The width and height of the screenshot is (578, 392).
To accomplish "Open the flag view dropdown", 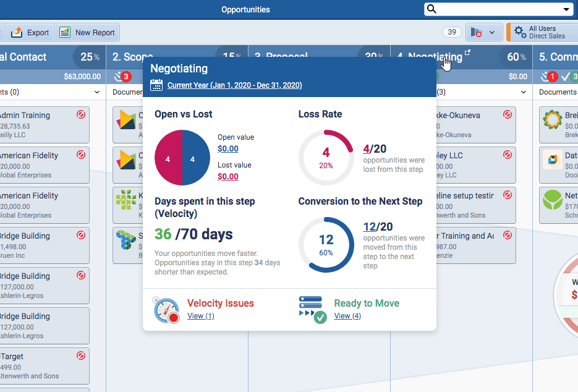I will coord(484,32).
